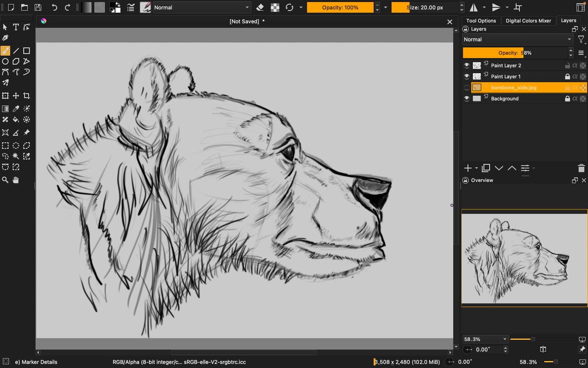Select the Zoom tool magnifier
This screenshot has height=368, width=588.
(5, 180)
